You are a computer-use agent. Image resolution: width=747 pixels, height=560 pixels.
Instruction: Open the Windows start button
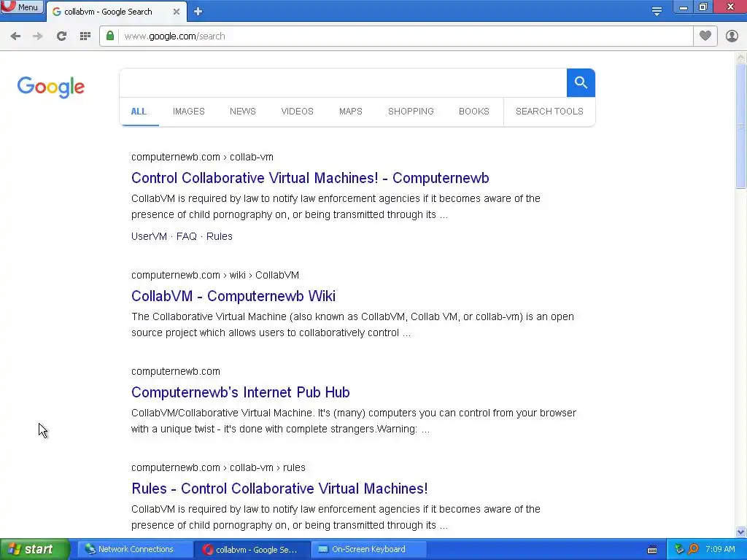click(x=35, y=550)
